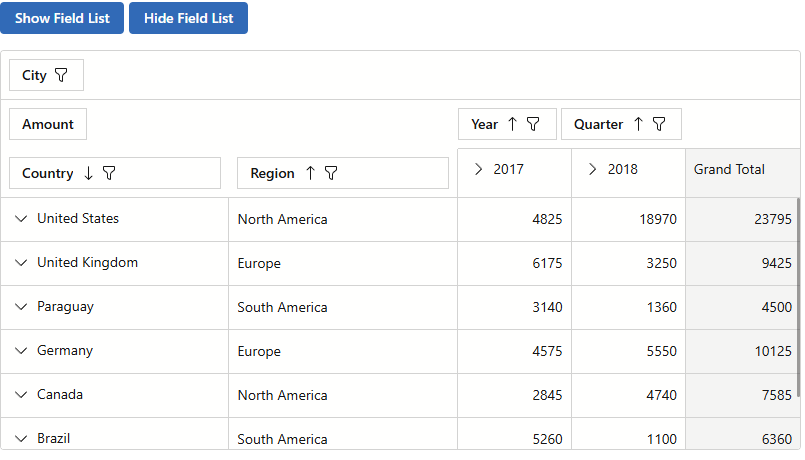Expand the 2017 column header
The image size is (805, 460).
479,169
